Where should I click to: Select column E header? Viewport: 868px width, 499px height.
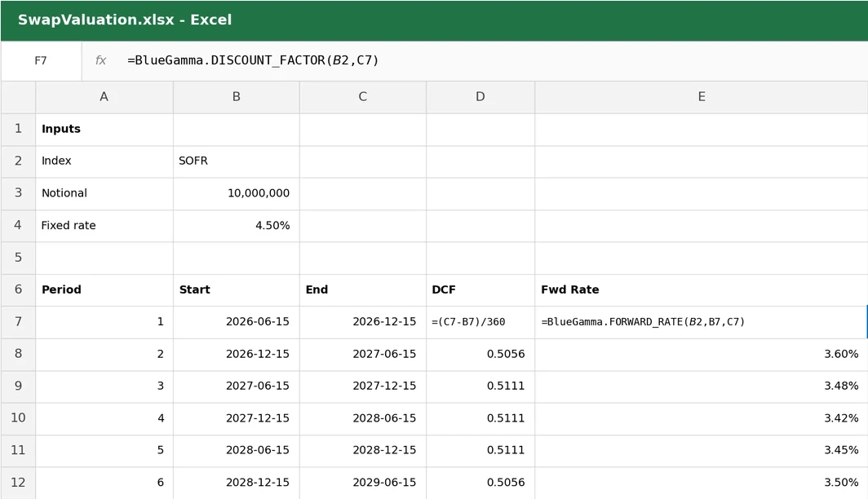(702, 97)
